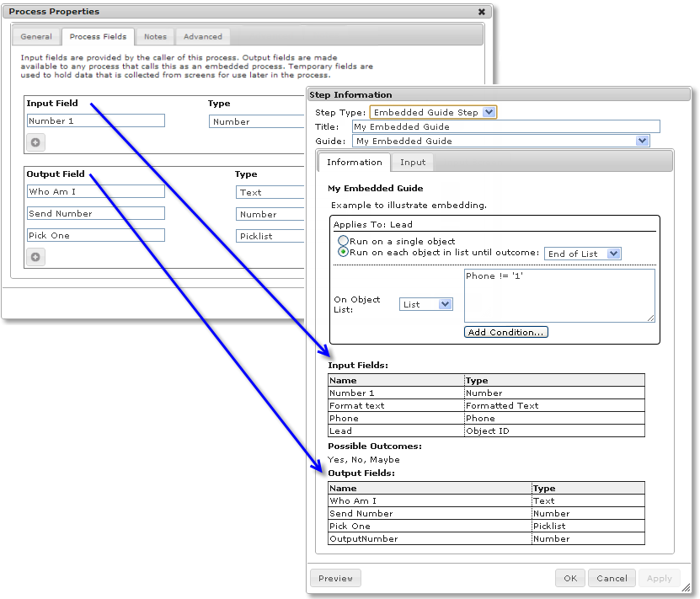The width and height of the screenshot is (700, 599).
Task: Click the 'Number 1' input field name box
Action: tap(96, 120)
